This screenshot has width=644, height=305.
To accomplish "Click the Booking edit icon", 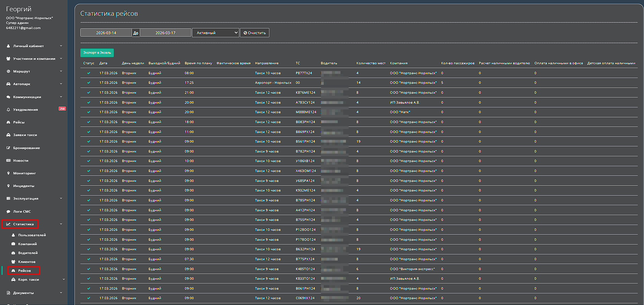I will click(8, 148).
